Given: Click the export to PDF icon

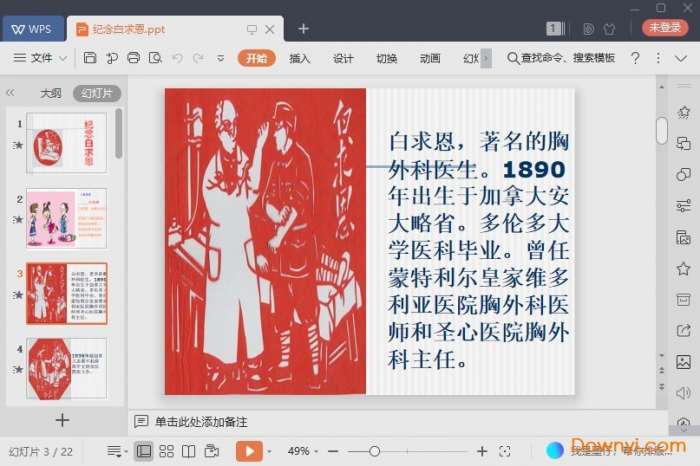Looking at the screenshot, I should click(x=112, y=58).
